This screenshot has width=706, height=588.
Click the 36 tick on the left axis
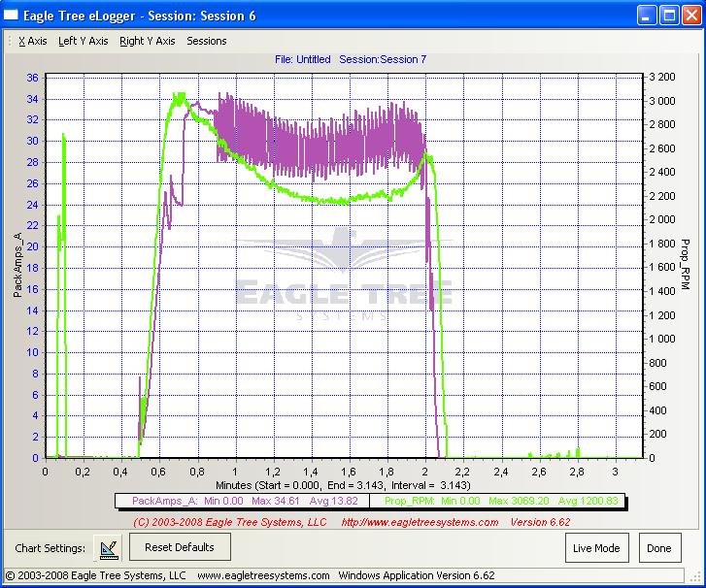32,78
